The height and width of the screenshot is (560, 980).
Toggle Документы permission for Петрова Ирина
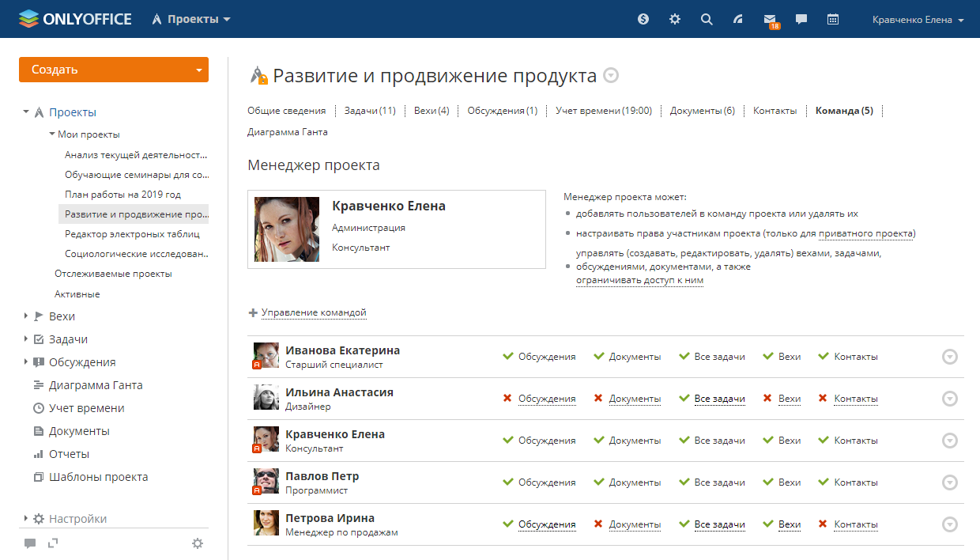(634, 524)
